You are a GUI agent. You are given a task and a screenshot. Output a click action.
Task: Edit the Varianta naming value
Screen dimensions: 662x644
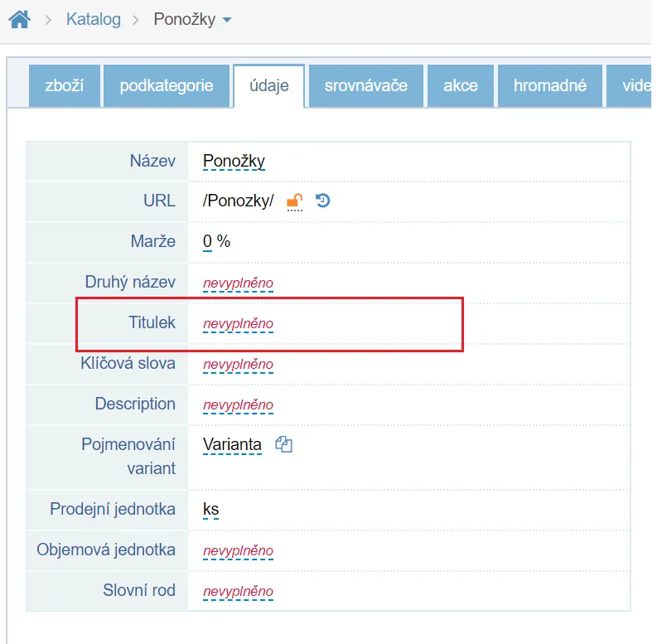click(232, 445)
